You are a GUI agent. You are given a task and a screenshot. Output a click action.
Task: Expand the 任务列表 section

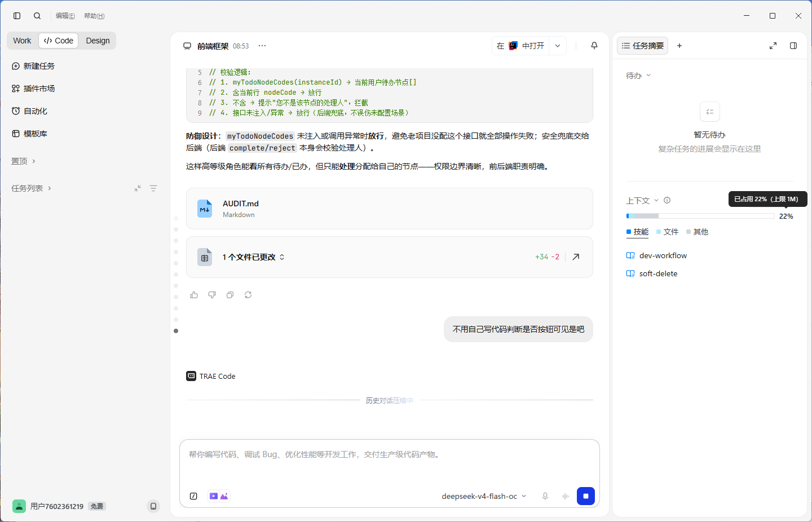click(31, 188)
